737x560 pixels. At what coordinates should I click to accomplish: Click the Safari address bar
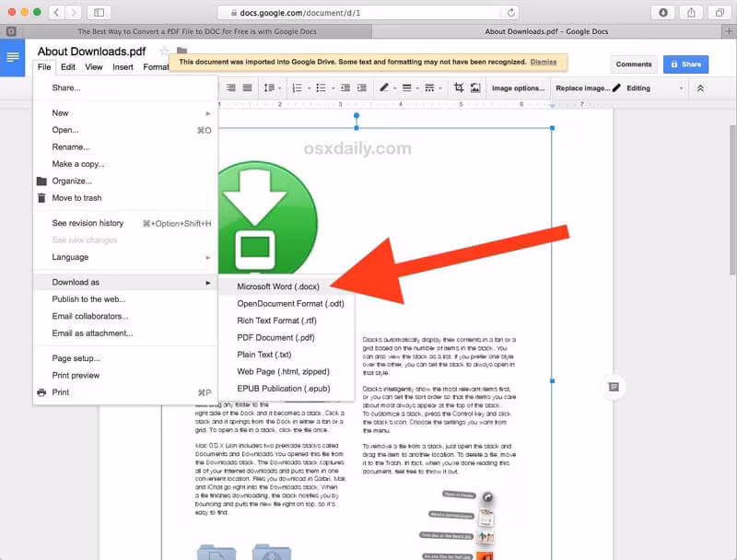coord(368,13)
